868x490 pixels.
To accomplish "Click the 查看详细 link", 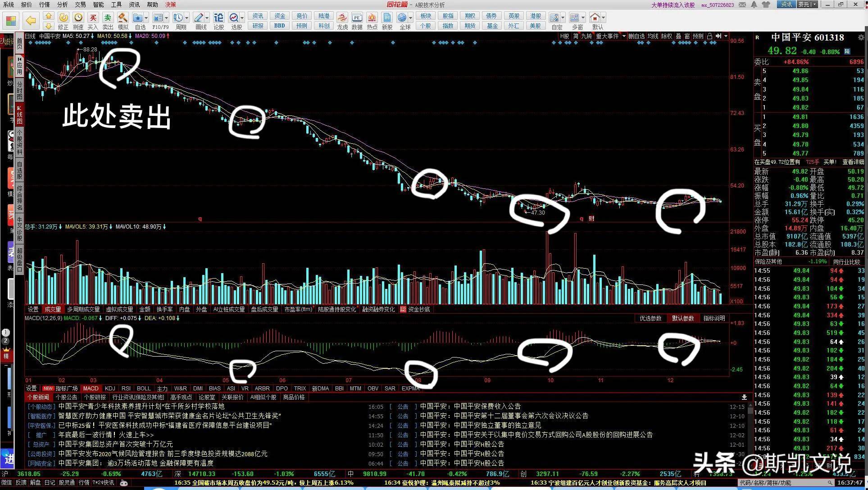I will (853, 162).
